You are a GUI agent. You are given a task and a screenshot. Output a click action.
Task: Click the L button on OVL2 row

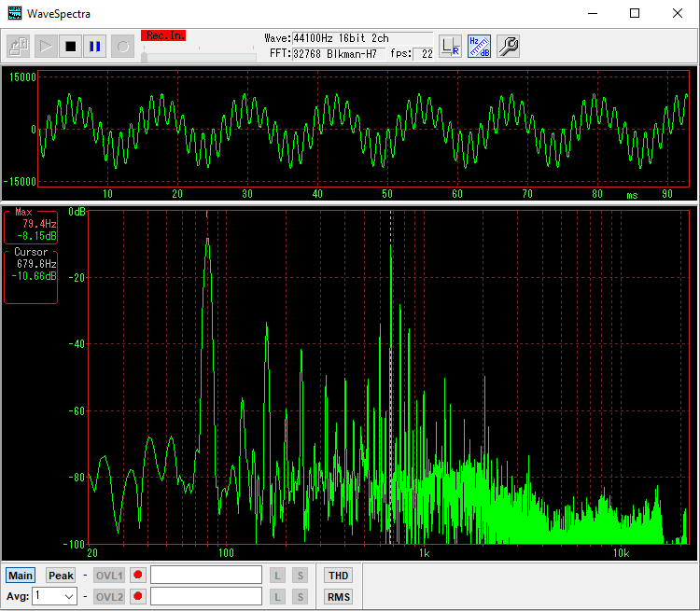pyautogui.click(x=277, y=597)
